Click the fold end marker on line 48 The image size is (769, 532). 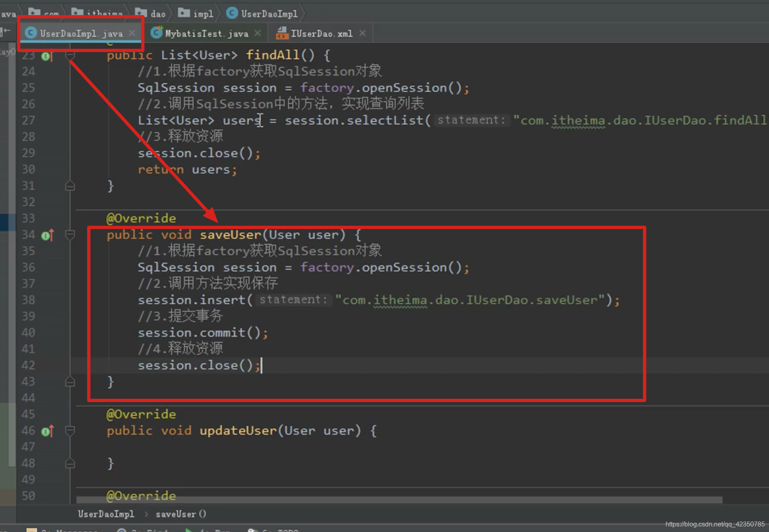tap(70, 463)
